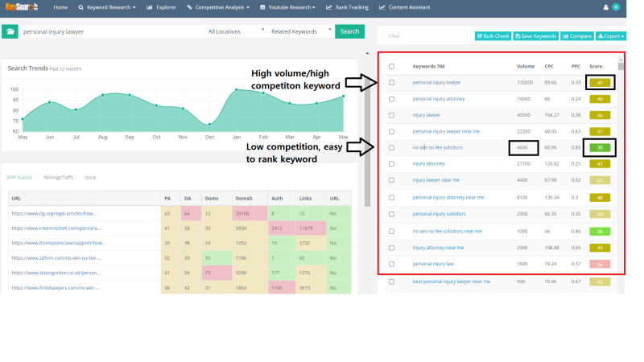Open the Explorer page
Viewport: 644px width, 362px height.
pos(162,7)
